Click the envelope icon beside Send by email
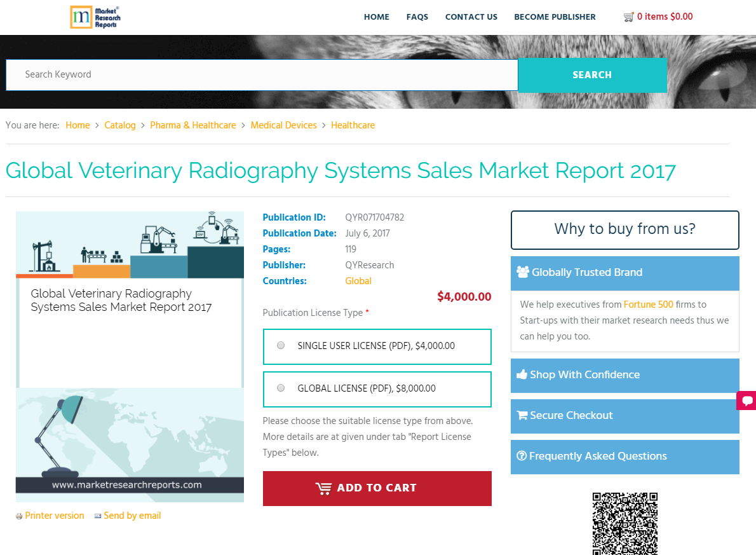 pyautogui.click(x=98, y=516)
